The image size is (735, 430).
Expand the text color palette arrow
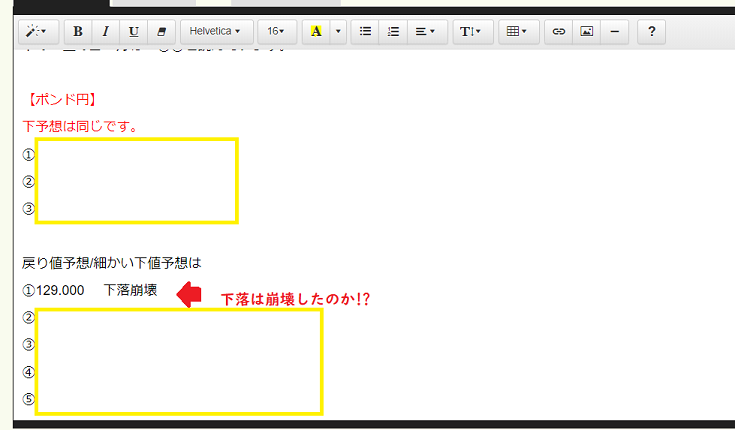[338, 31]
